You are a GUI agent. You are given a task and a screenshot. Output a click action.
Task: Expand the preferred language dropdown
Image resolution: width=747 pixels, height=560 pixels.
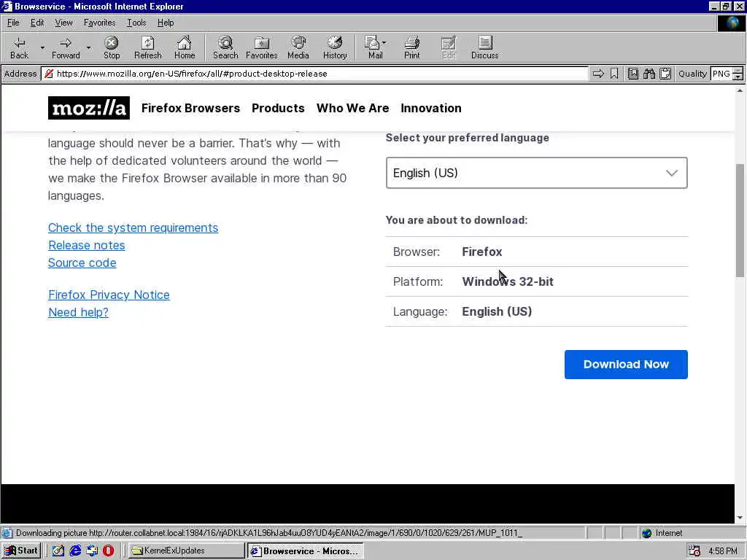tap(536, 173)
